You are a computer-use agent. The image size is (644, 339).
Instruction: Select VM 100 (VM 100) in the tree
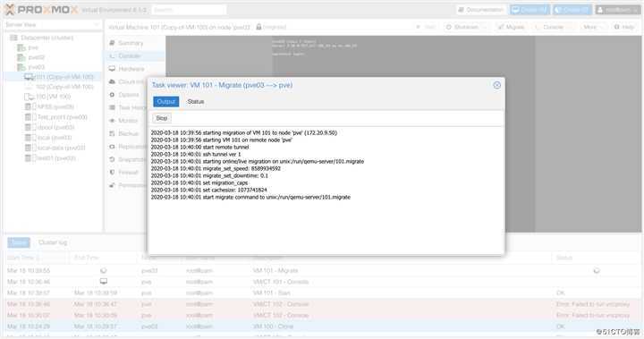point(47,97)
